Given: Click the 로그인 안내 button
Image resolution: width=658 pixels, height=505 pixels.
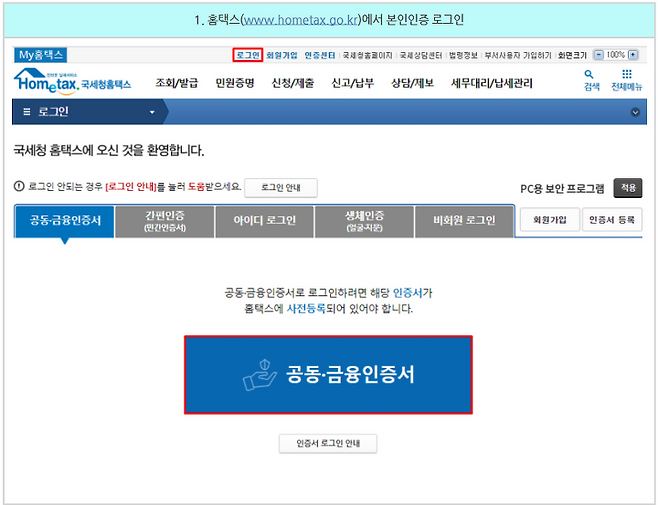Looking at the screenshot, I should point(281,188).
